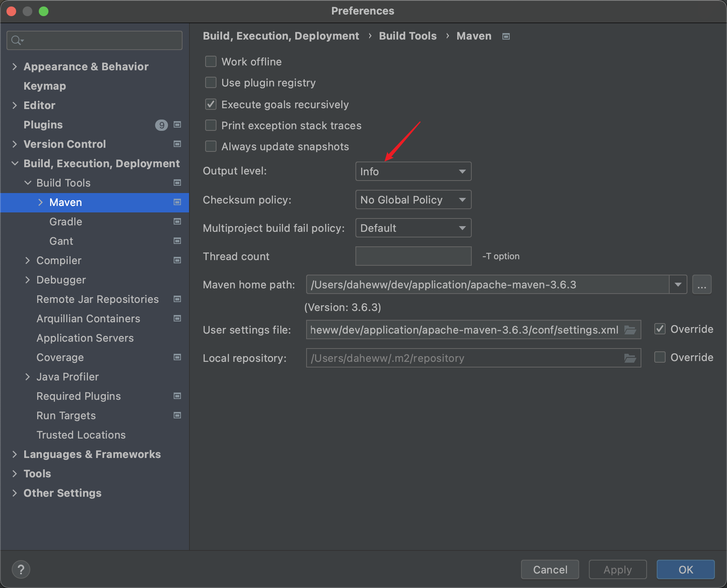Click the project-level icon beside Compiler
Screen dimensions: 727x588
(177, 260)
